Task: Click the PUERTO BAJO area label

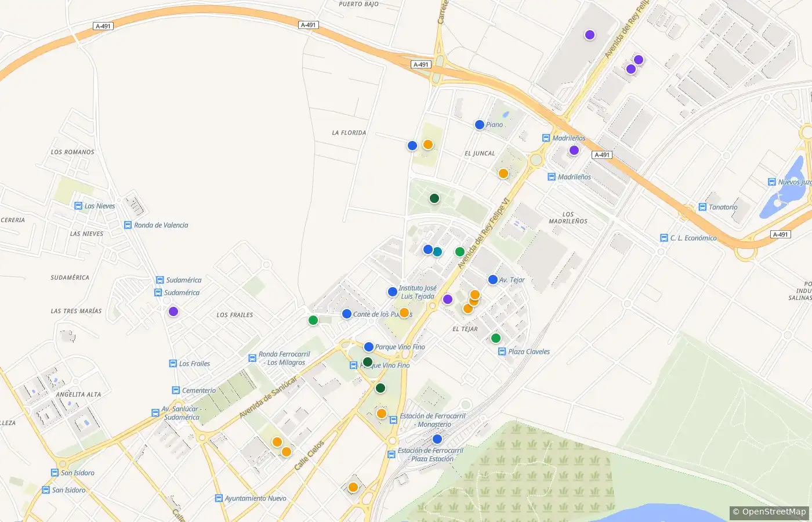Action: [x=359, y=4]
